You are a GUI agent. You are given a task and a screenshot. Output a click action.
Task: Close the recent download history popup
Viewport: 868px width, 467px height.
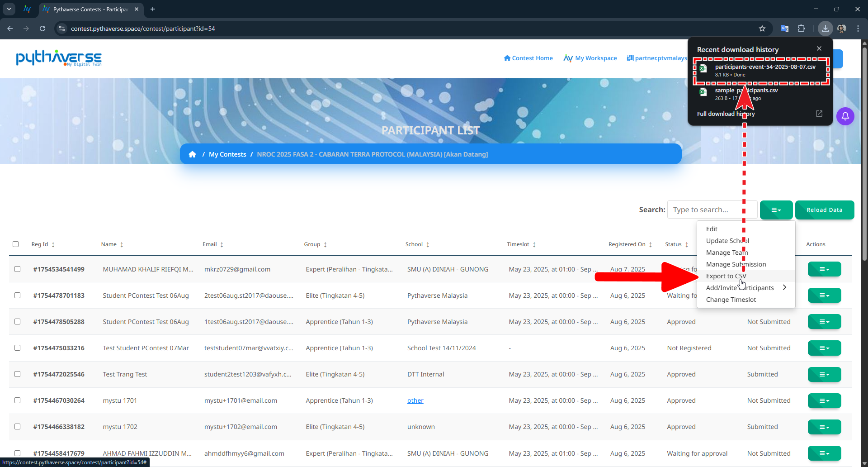click(819, 48)
